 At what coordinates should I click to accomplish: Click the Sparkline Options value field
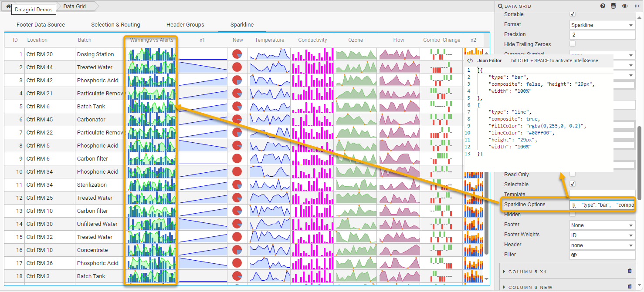pos(602,205)
